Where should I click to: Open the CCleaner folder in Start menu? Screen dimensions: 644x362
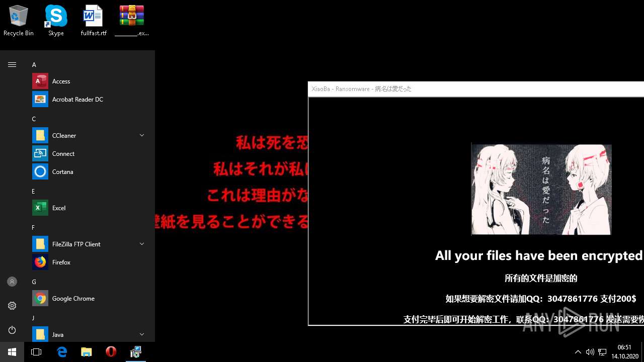tap(90, 135)
